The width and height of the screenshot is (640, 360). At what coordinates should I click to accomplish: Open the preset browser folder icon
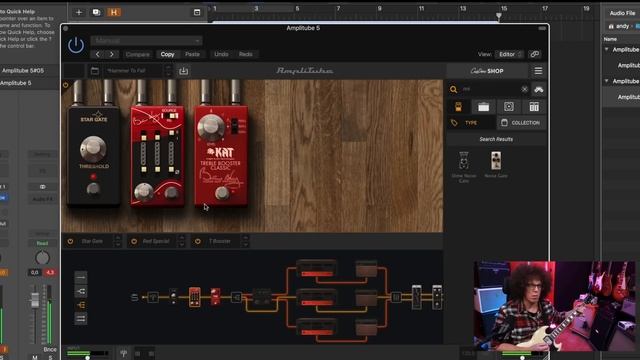(95, 71)
